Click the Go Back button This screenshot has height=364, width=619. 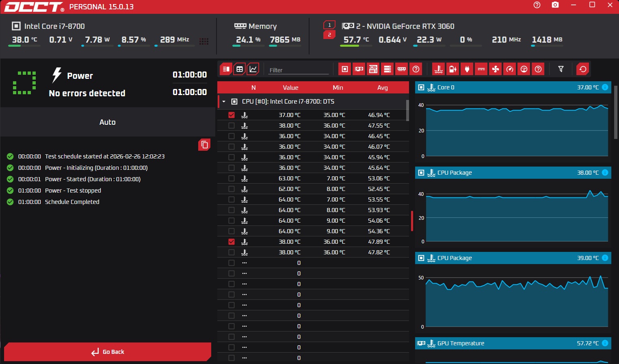(108, 352)
